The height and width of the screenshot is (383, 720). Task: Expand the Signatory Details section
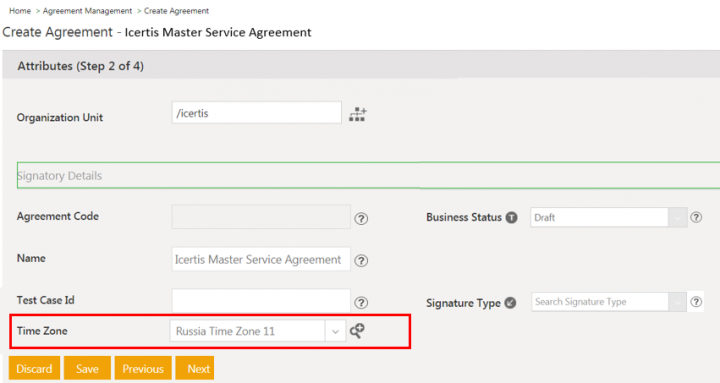point(368,175)
